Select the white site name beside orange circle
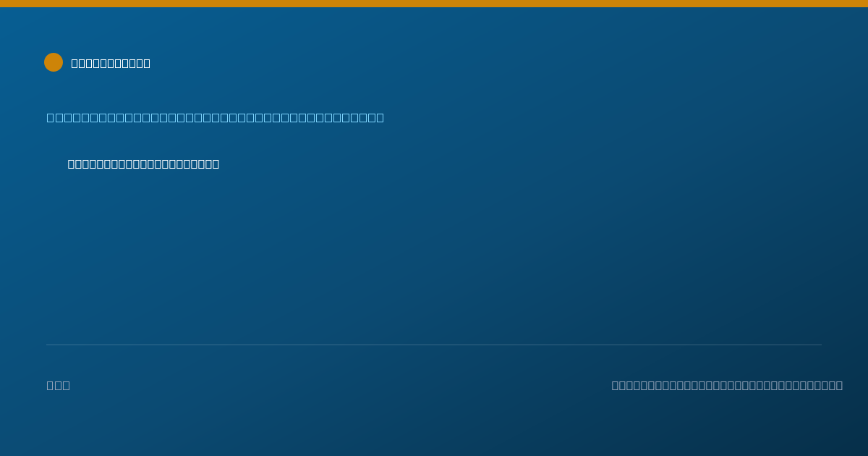 tap(111, 63)
